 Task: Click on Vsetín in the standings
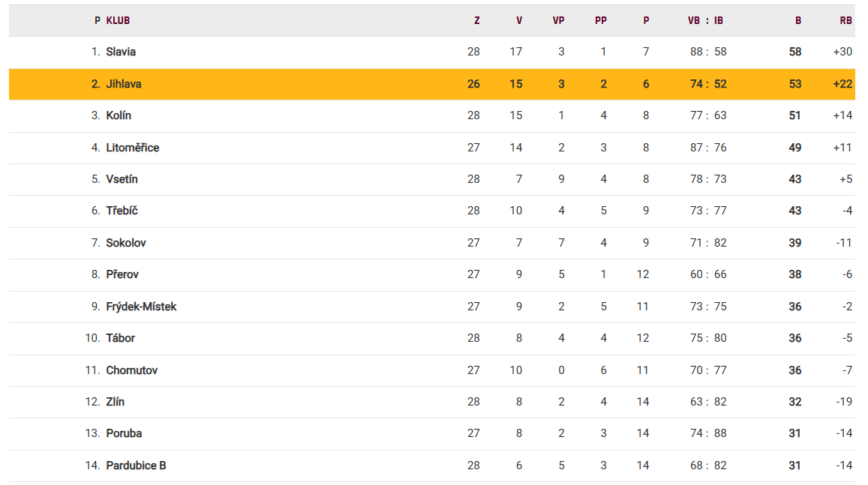point(122,179)
